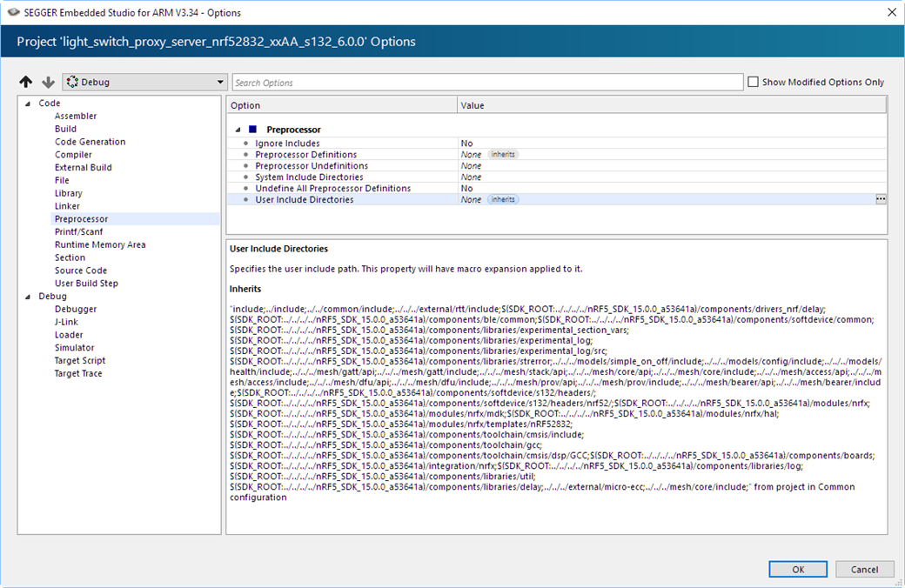Image resolution: width=905 pixels, height=588 pixels.
Task: Click the Option column header
Action: (x=342, y=105)
